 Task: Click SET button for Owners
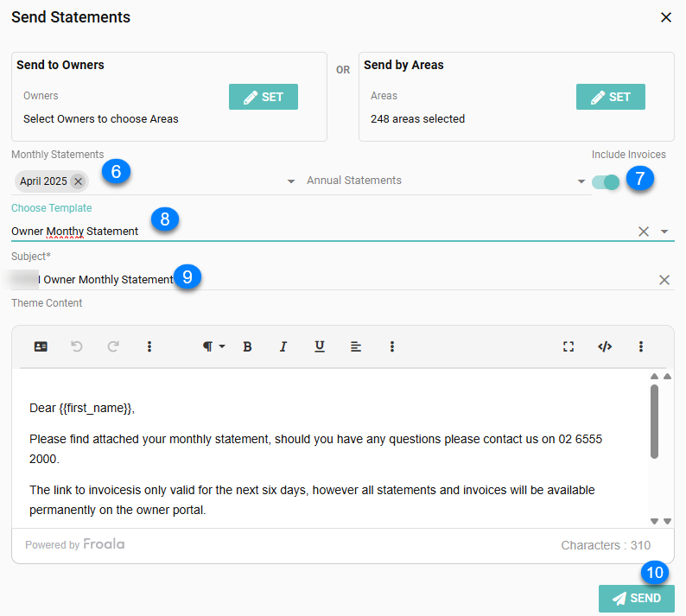(x=264, y=97)
